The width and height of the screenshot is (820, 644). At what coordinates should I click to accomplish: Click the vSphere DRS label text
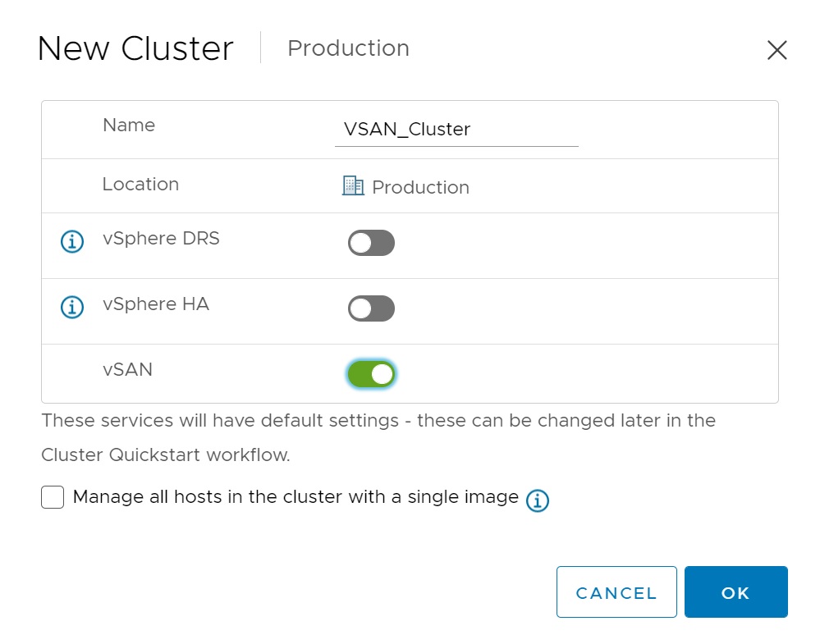161,239
